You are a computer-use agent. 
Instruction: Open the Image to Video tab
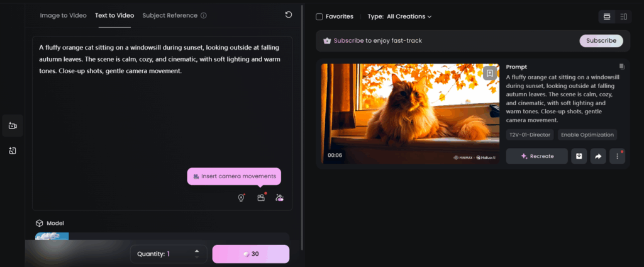pos(63,15)
